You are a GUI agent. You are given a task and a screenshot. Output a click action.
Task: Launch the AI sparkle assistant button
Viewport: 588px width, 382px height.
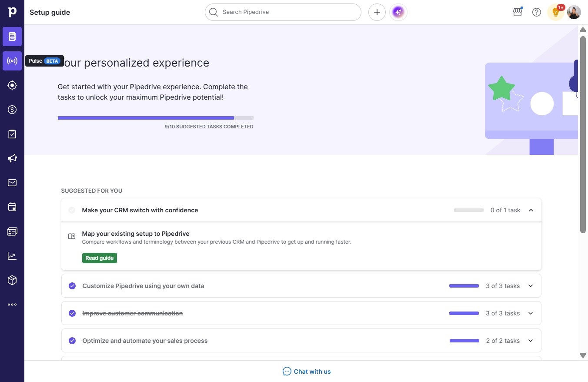[x=398, y=12]
